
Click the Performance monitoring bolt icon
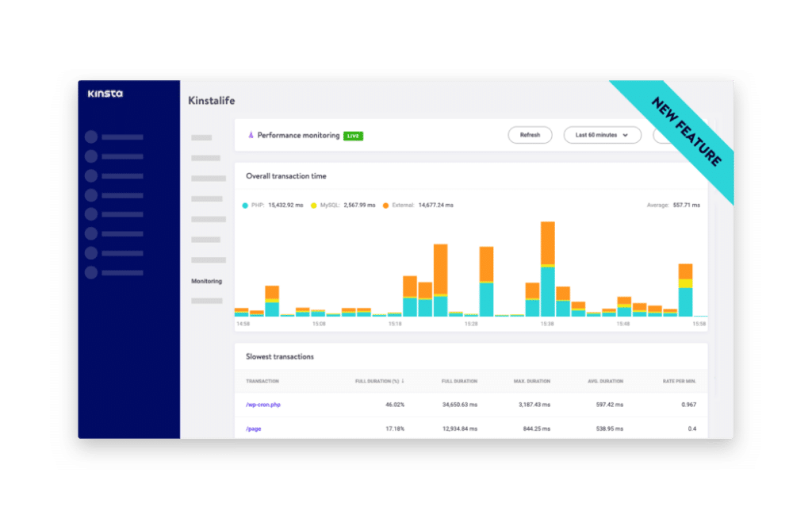click(251, 134)
